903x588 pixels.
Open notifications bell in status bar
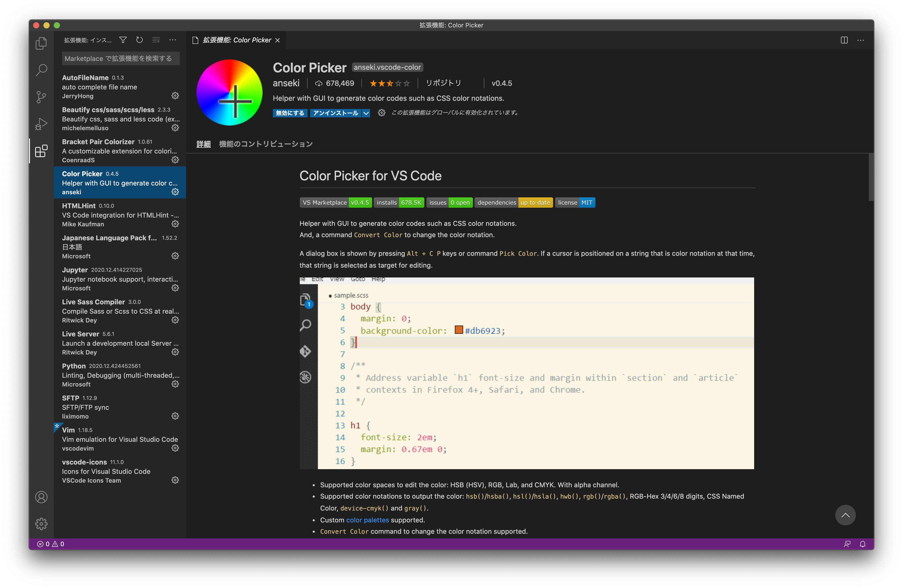click(862, 544)
